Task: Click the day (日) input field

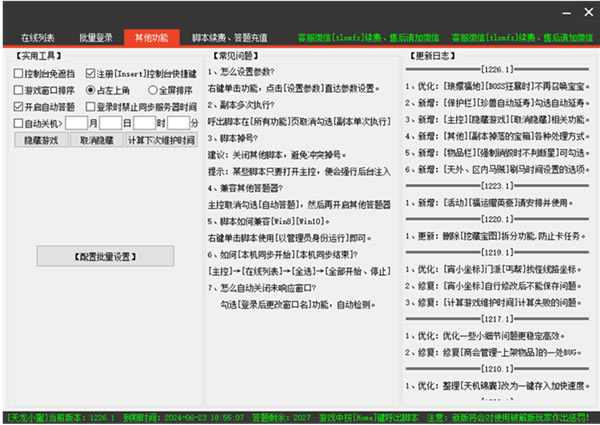Action: [110, 122]
